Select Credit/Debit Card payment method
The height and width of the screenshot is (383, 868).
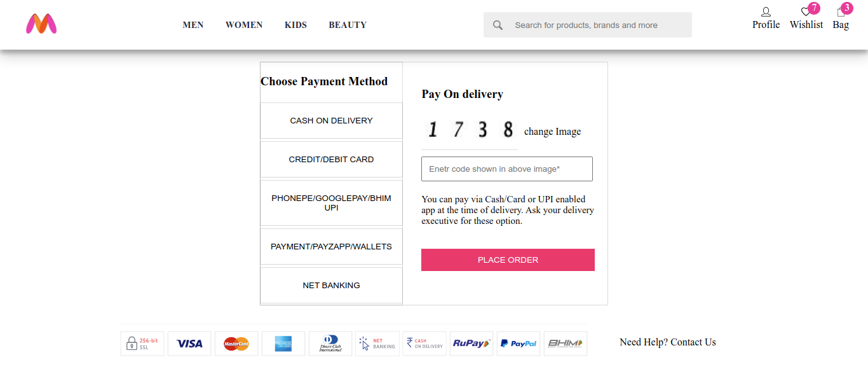tap(331, 160)
